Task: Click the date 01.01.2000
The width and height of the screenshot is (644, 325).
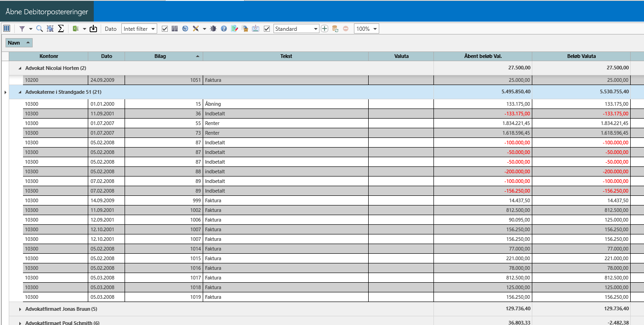Action: pyautogui.click(x=102, y=104)
